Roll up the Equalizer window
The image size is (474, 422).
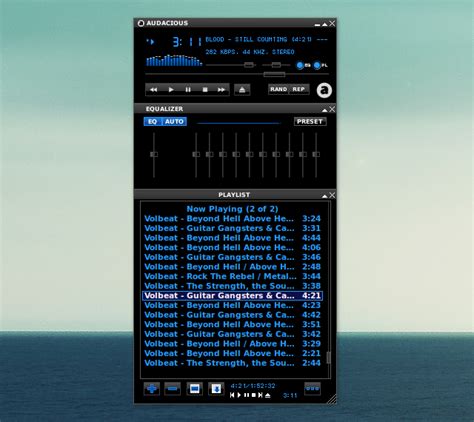[325, 110]
